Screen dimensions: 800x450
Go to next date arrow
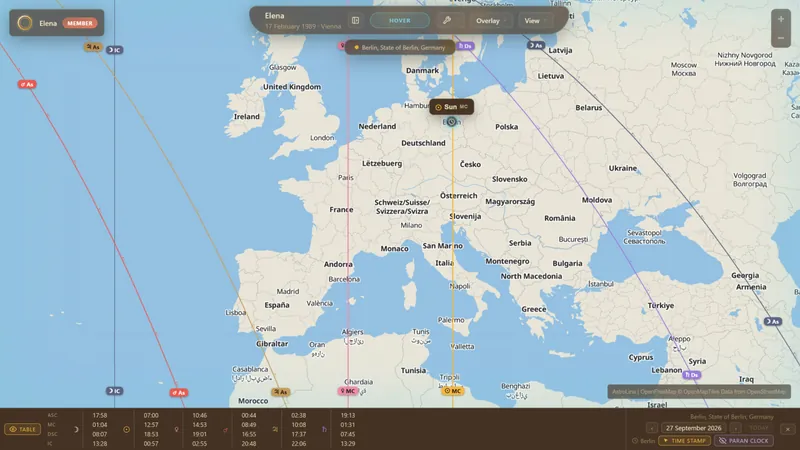pyautogui.click(x=736, y=428)
